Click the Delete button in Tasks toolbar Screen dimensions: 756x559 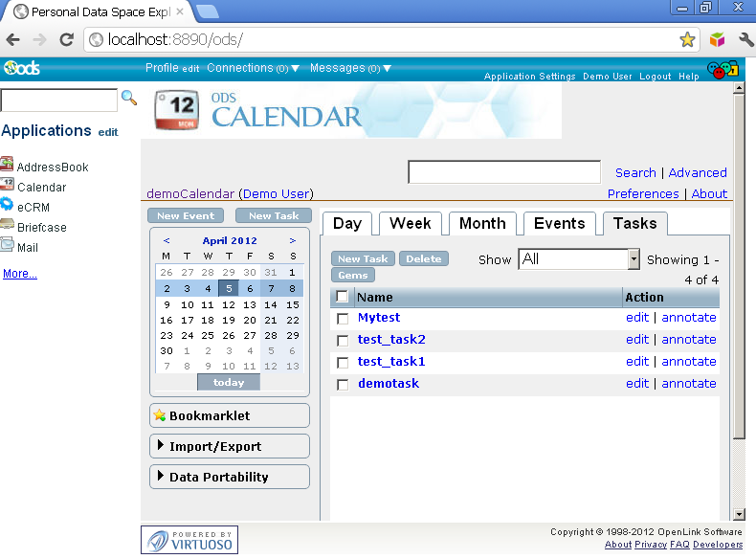click(x=423, y=258)
